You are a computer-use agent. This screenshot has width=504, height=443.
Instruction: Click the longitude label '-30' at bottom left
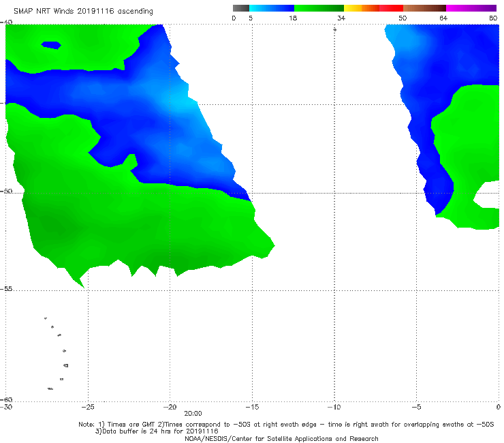tap(6, 407)
